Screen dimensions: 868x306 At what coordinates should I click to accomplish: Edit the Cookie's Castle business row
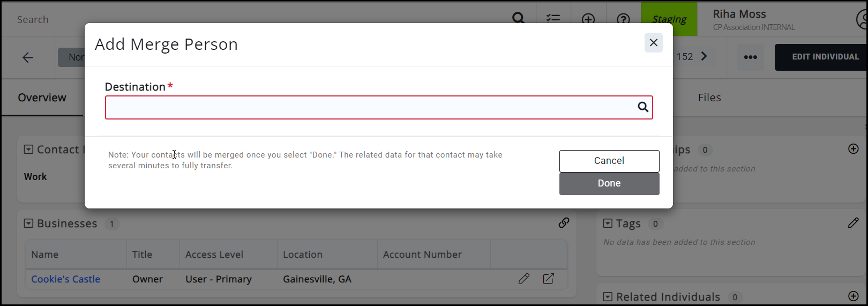524,279
